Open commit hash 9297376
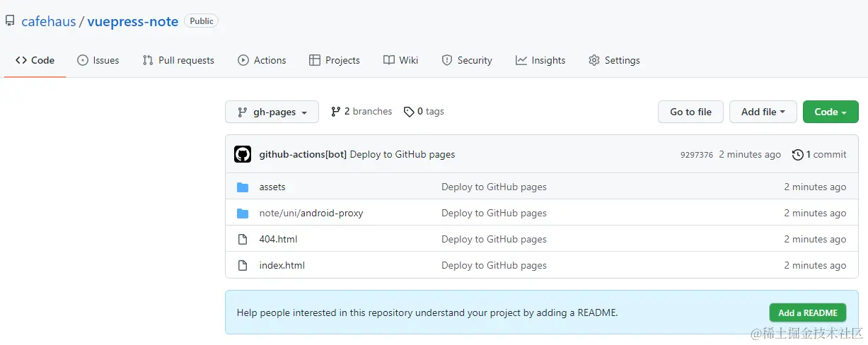The width and height of the screenshot is (868, 345). pyautogui.click(x=697, y=155)
